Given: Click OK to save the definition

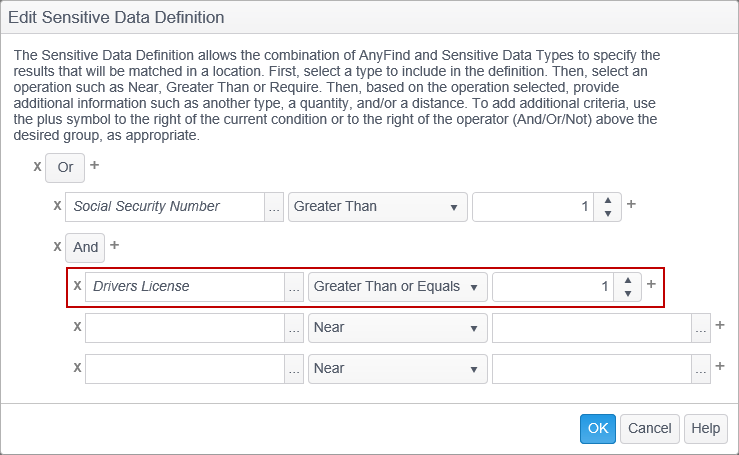Looking at the screenshot, I should pos(597,428).
